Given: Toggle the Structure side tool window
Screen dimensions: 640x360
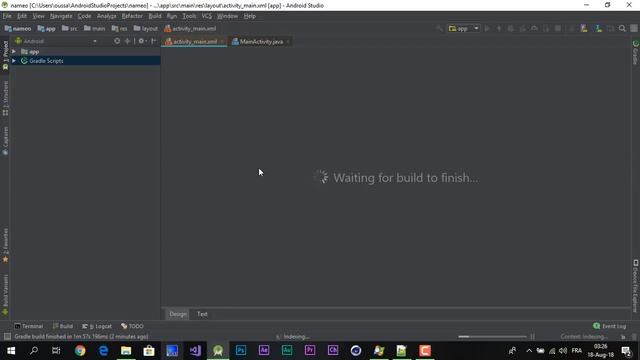Looking at the screenshot, I should (x=5, y=98).
